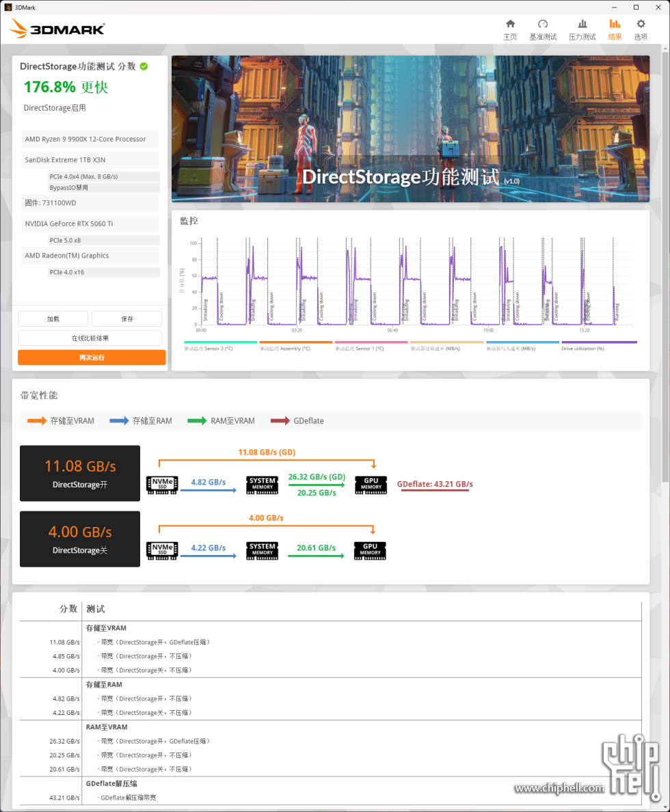Screen dimensions: 670x812
Task: Click the DirectStorage启用 status text
Action: [x=55, y=108]
